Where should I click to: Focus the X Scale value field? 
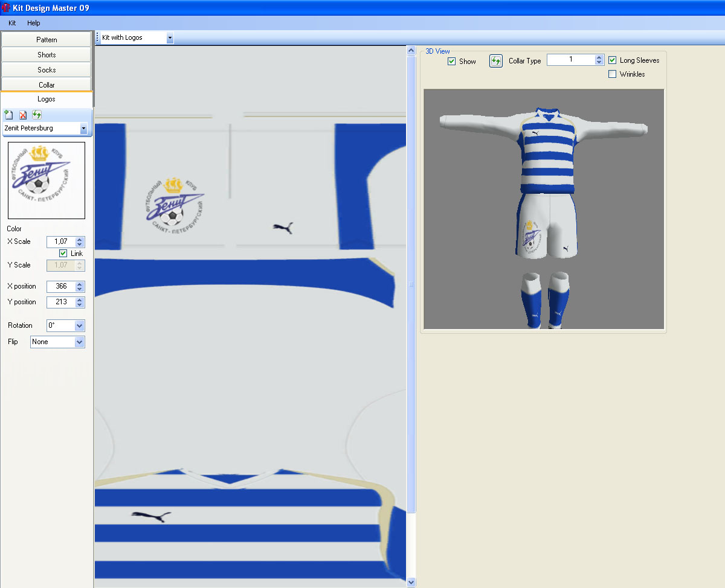pos(61,241)
